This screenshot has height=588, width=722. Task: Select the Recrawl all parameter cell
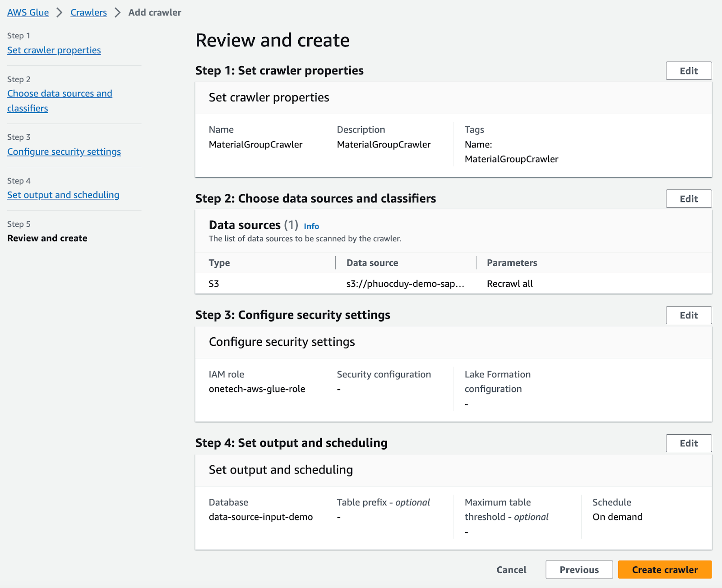[x=510, y=284]
